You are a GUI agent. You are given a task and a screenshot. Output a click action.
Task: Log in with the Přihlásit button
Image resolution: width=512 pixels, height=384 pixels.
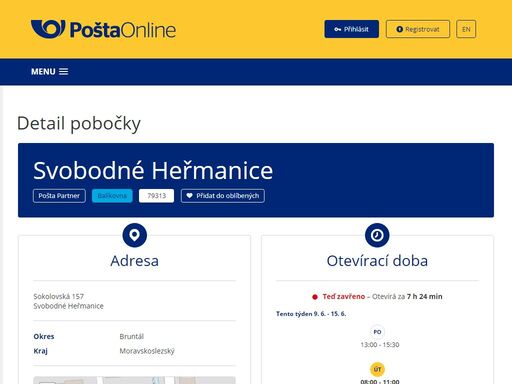tap(351, 29)
